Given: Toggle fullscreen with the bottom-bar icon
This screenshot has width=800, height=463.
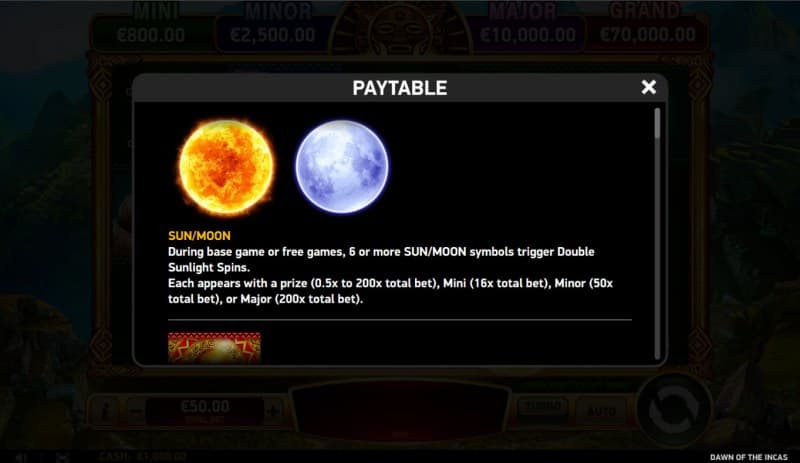Looking at the screenshot, I should click(x=63, y=457).
